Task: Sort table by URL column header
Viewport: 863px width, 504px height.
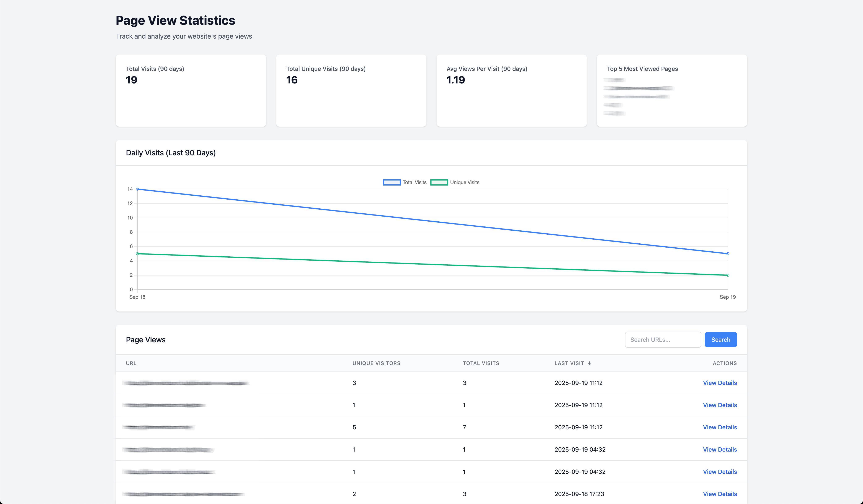Action: (131, 363)
